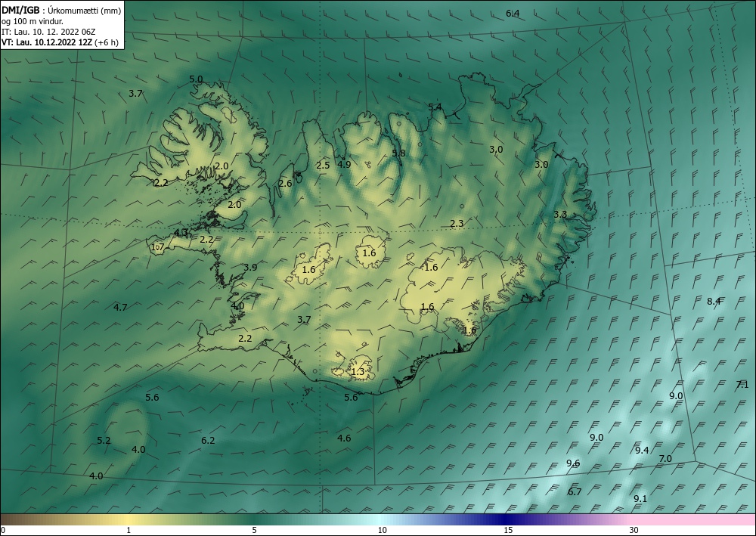Click the 'IT: Lau. 10. 12. 2022 06Z' line
This screenshot has width=756, height=536.
(48, 32)
